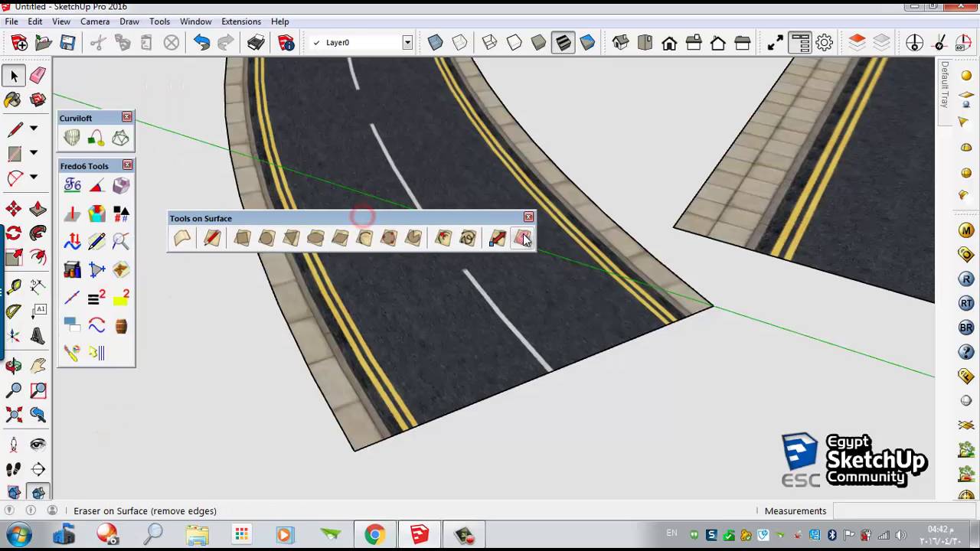This screenshot has height=551, width=980.
Task: Toggle X-Ray face style
Action: point(435,43)
